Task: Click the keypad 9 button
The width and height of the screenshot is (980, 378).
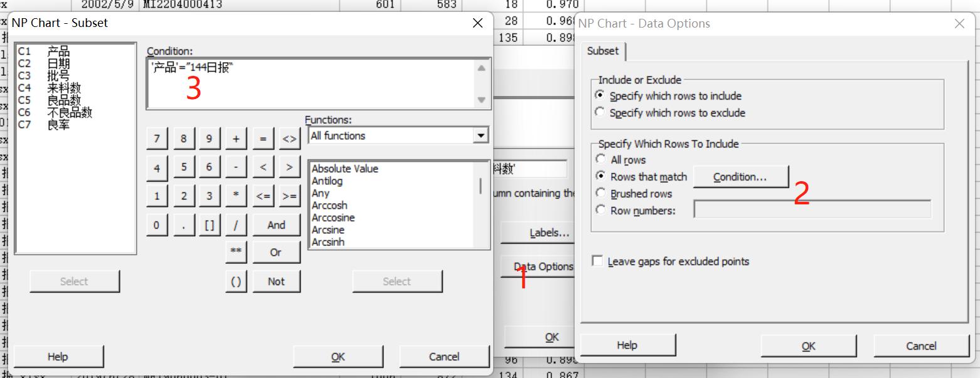Action: click(x=210, y=139)
